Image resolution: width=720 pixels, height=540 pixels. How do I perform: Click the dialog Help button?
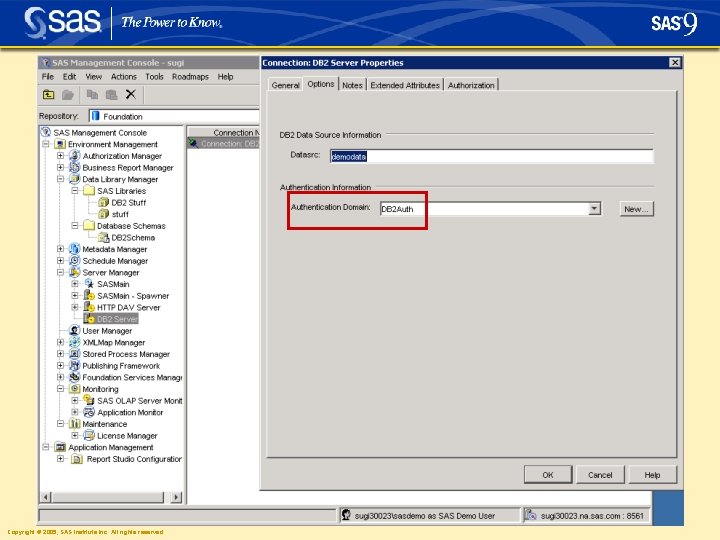pos(652,475)
